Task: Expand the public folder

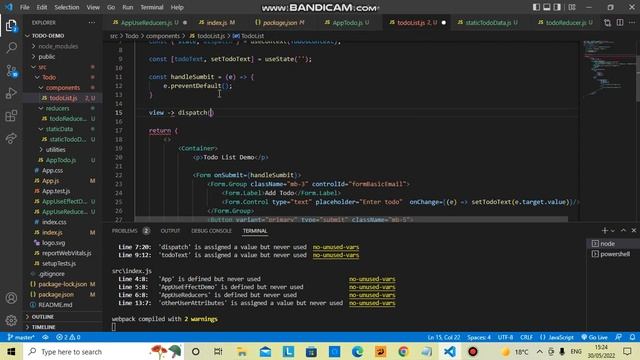Action: (62, 57)
